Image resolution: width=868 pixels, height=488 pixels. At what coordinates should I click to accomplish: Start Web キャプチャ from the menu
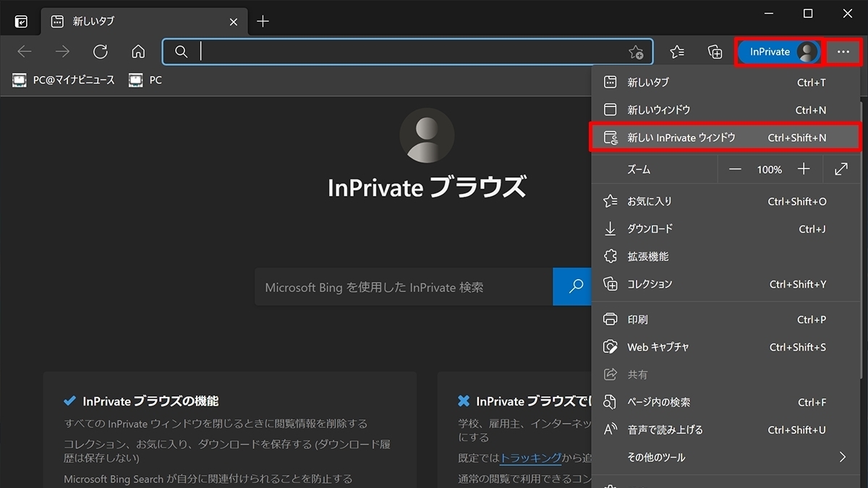(726, 347)
